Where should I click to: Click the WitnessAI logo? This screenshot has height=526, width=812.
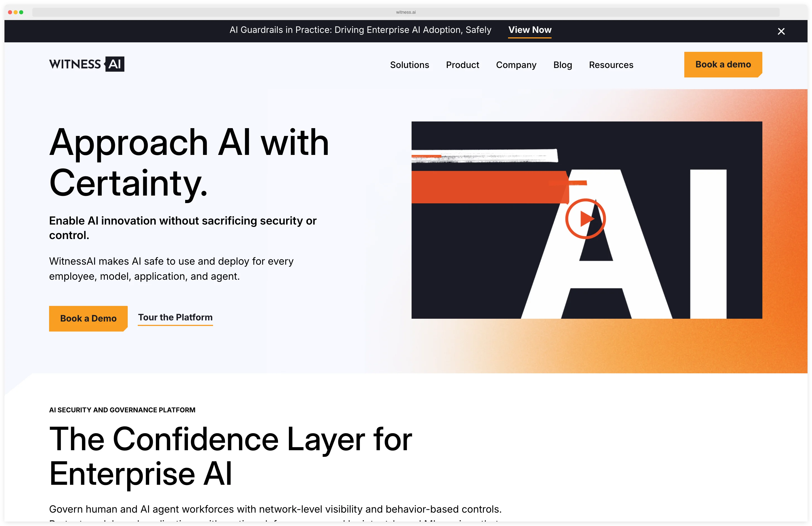coord(87,64)
